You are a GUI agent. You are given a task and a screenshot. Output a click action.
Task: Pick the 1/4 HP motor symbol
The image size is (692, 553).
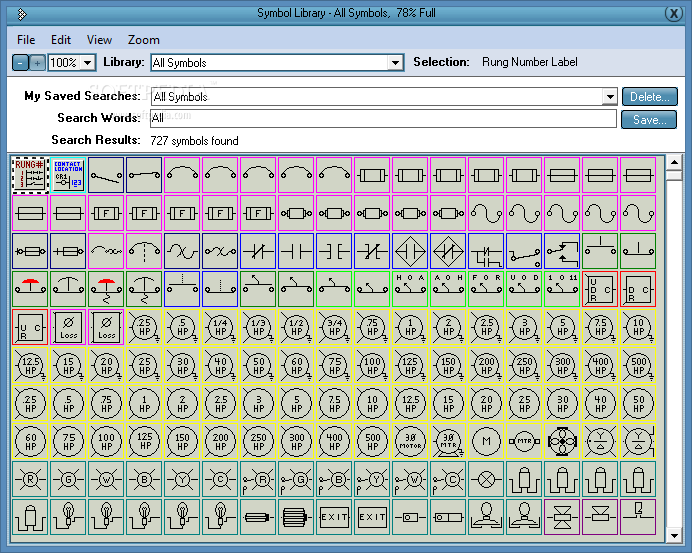pyautogui.click(x=220, y=327)
